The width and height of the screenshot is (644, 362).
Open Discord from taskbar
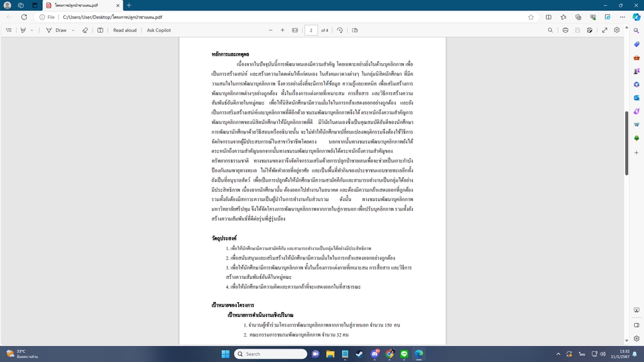click(374, 354)
